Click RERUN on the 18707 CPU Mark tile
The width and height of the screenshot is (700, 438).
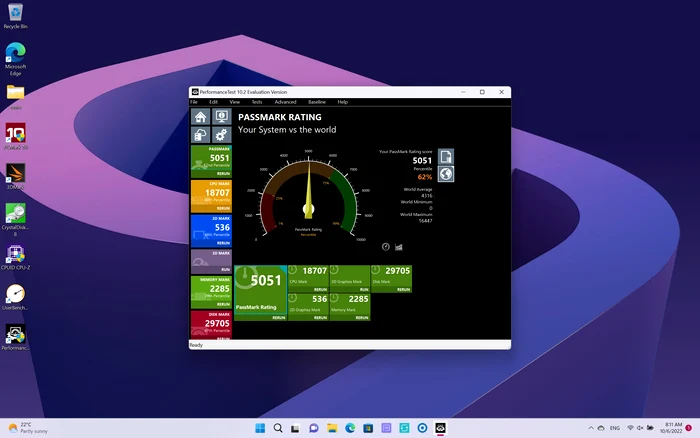coord(320,289)
